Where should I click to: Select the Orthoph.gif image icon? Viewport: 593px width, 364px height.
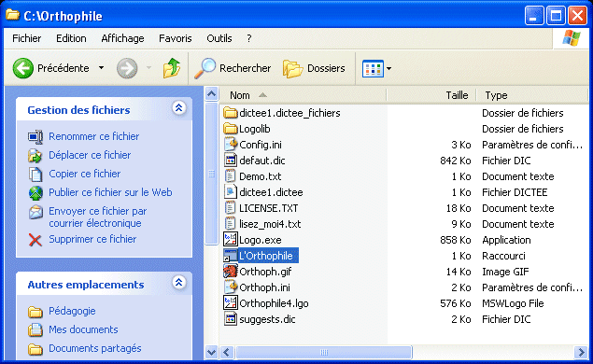(231, 272)
